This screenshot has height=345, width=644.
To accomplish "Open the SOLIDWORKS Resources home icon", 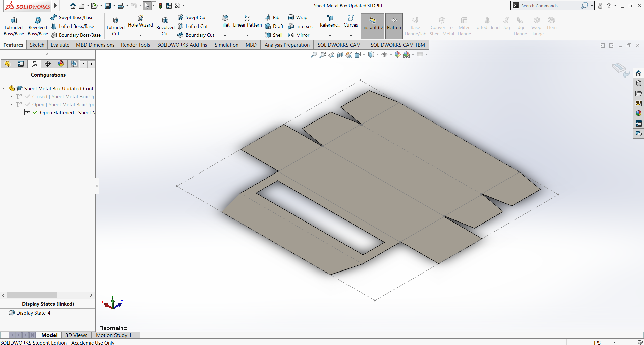I will click(639, 73).
